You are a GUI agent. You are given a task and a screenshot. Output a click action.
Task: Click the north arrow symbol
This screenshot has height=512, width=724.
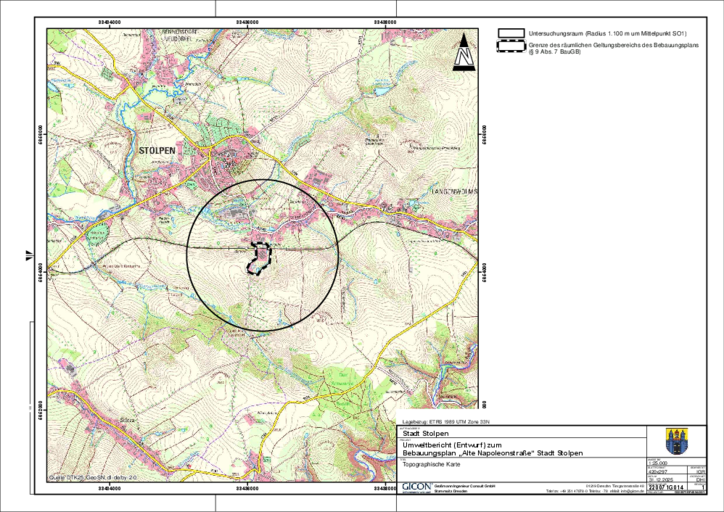pyautogui.click(x=464, y=52)
